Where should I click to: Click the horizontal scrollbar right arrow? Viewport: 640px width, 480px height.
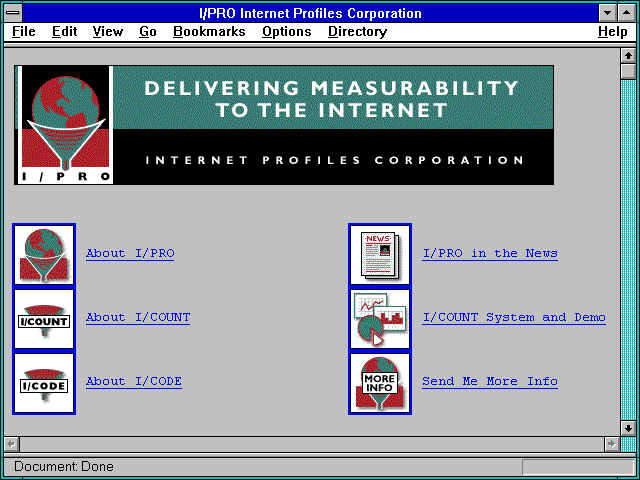coord(611,444)
